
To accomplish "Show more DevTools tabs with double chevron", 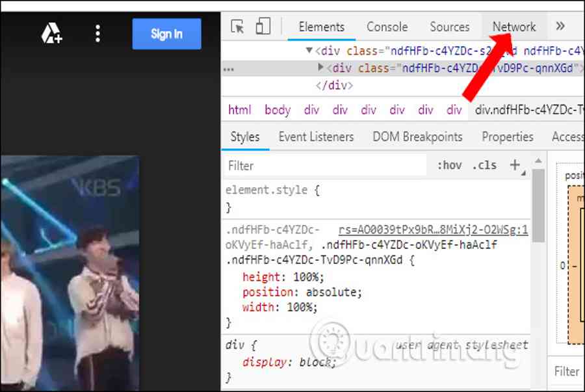I will (x=560, y=27).
